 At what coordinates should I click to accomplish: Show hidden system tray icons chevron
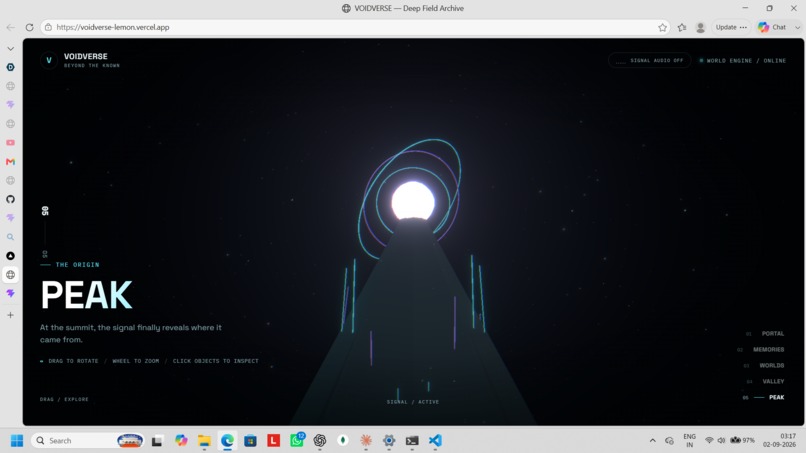[x=652, y=441]
